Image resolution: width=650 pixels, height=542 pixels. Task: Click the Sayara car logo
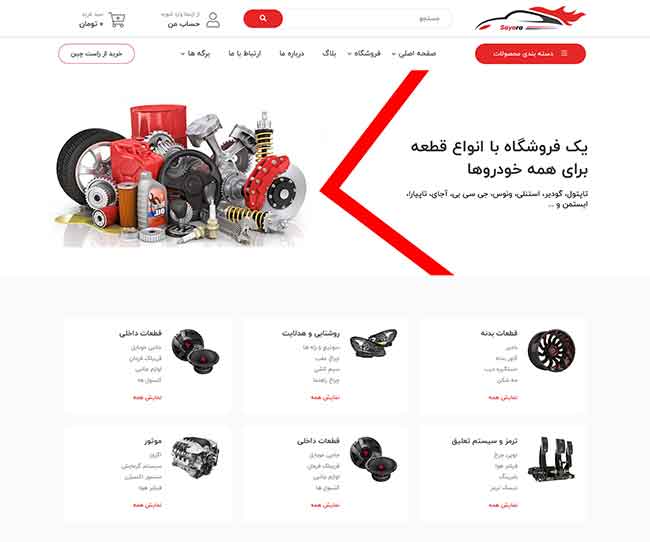tap(530, 19)
